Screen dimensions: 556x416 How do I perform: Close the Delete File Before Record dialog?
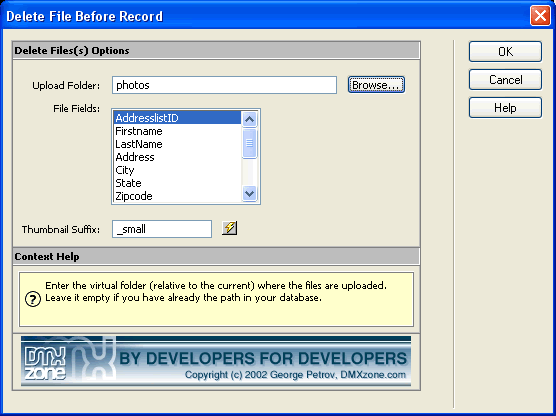540,16
